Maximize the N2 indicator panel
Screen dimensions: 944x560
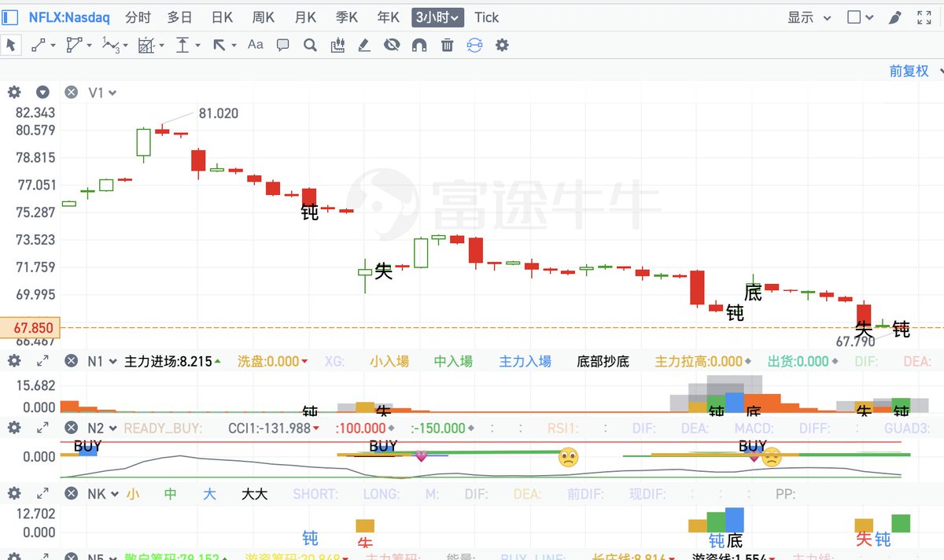[42, 428]
